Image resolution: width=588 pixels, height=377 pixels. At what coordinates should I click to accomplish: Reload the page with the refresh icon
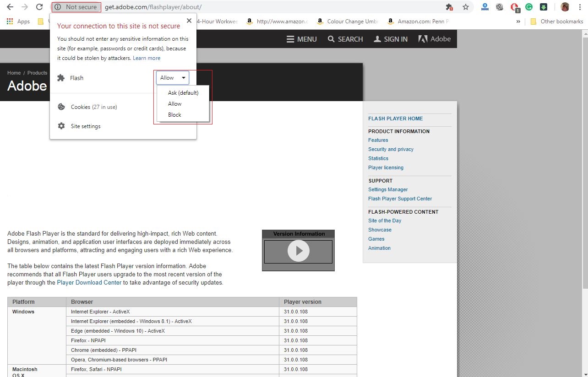pos(39,7)
